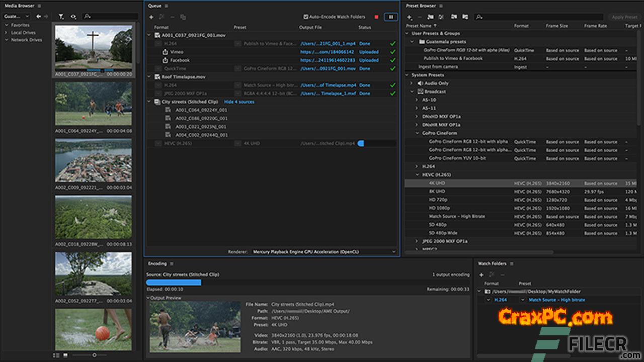The image size is (644, 362).
Task: Collapse the Output Preview section
Action: [x=148, y=298]
